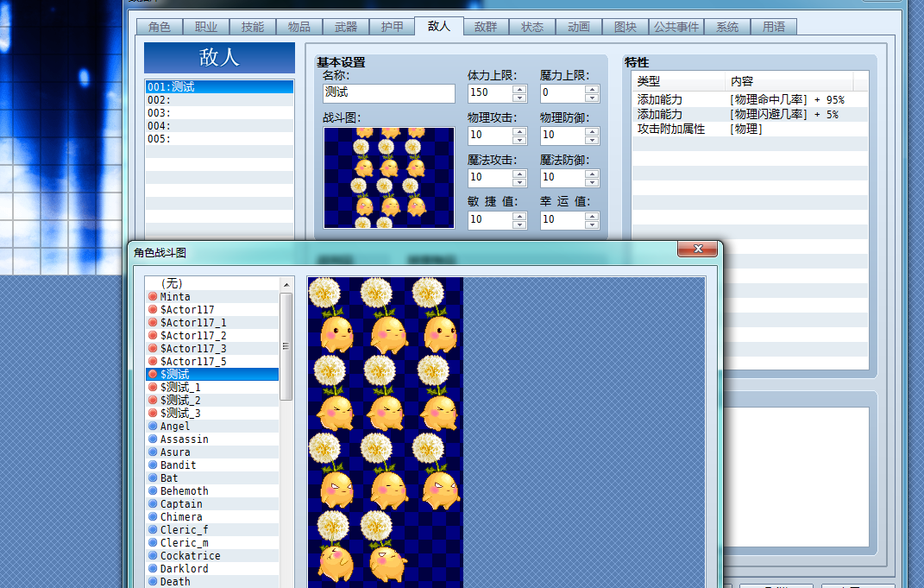Click the 魔法防御 value field
Screen dimensions: 924x588
coord(563,178)
